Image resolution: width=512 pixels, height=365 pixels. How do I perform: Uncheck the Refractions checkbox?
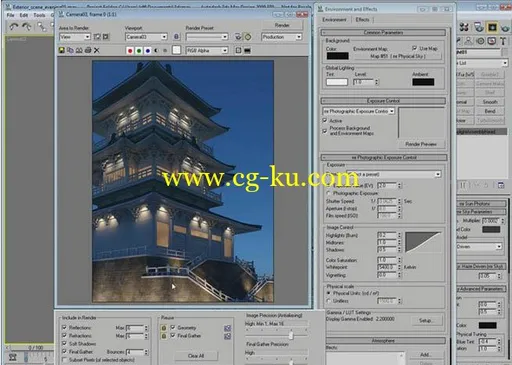click(64, 335)
